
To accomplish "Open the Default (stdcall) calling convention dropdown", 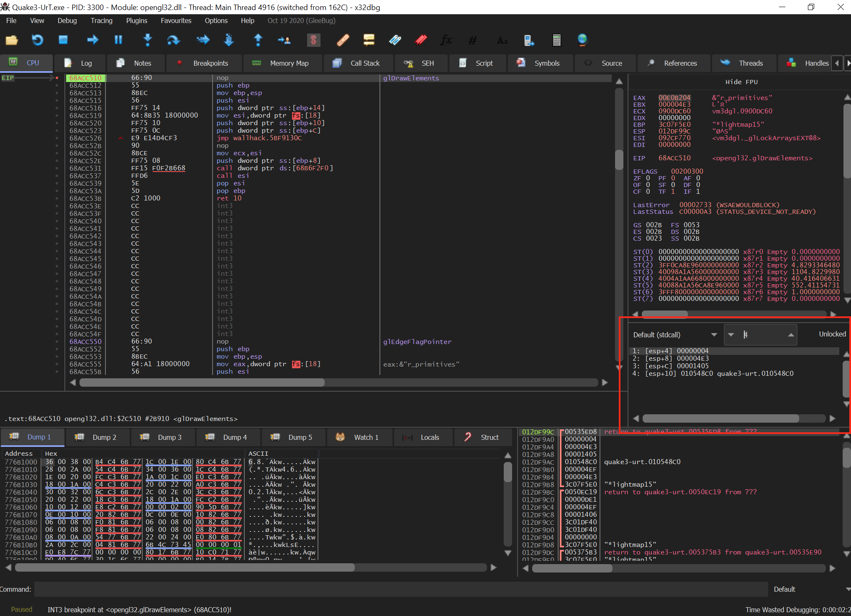I will [x=675, y=335].
